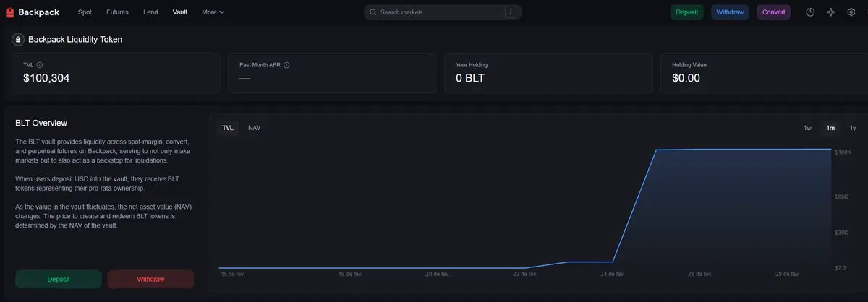
Task: Click the 28 de fev. axis label
Action: pos(787,275)
